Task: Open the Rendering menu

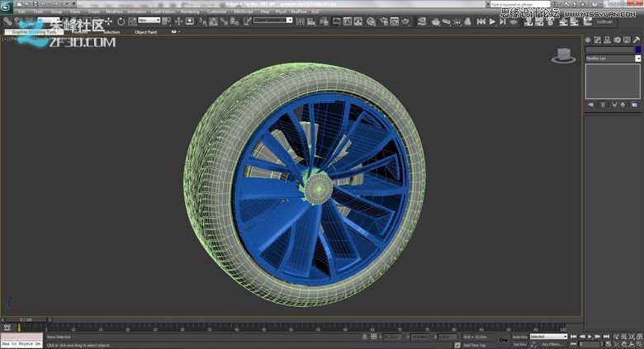Action: tap(189, 12)
